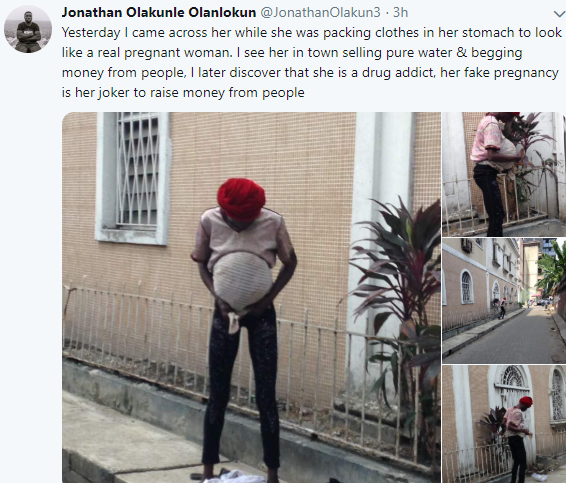Click the red-leaved plant in the main photo
Viewport: 566px width, 483px height.
point(395,309)
